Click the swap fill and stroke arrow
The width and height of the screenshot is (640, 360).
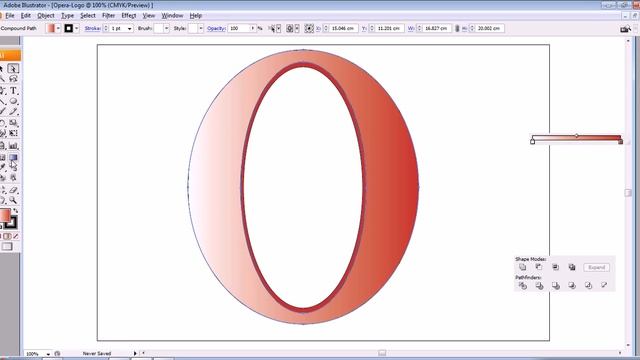coord(16,210)
